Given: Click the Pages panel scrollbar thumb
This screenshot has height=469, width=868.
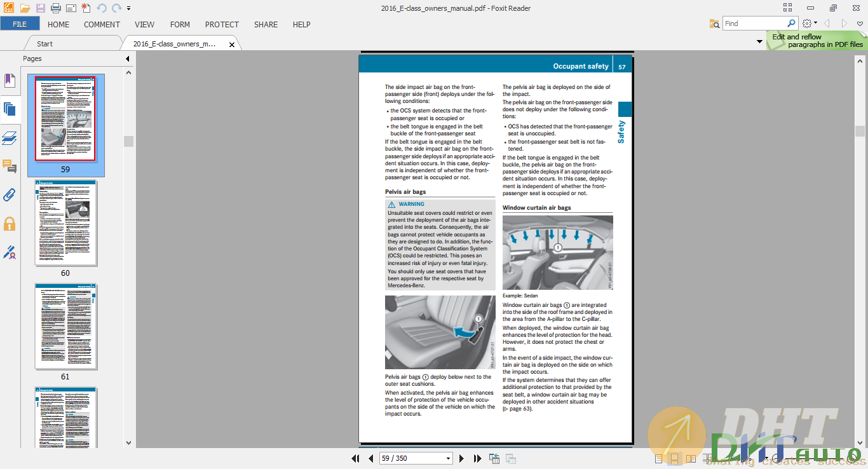Looking at the screenshot, I should (x=128, y=141).
